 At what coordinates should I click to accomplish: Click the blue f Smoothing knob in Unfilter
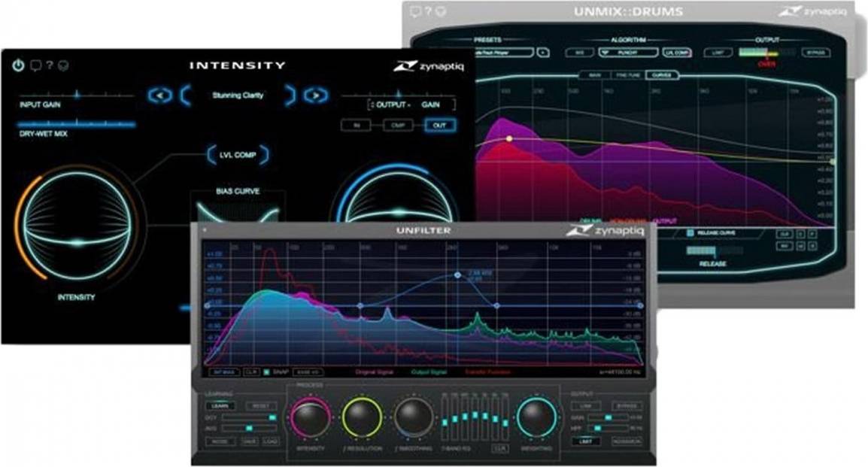[414, 418]
